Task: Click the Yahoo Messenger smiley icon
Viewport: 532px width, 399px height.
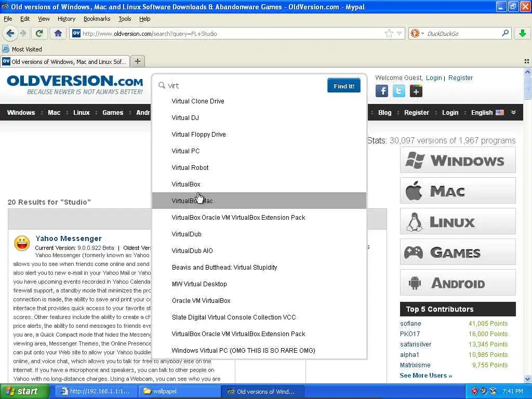Action: (x=22, y=243)
